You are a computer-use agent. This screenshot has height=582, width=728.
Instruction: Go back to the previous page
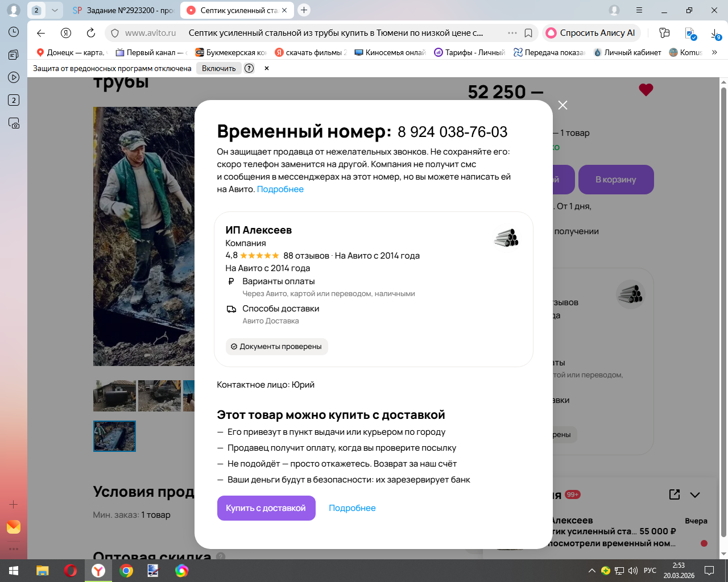tap(41, 33)
